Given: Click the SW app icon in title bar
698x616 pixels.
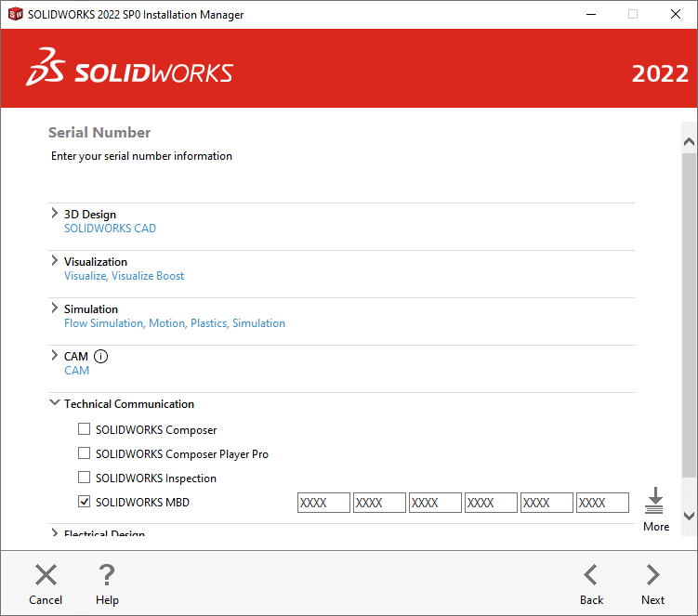Looking at the screenshot, I should (x=15, y=14).
